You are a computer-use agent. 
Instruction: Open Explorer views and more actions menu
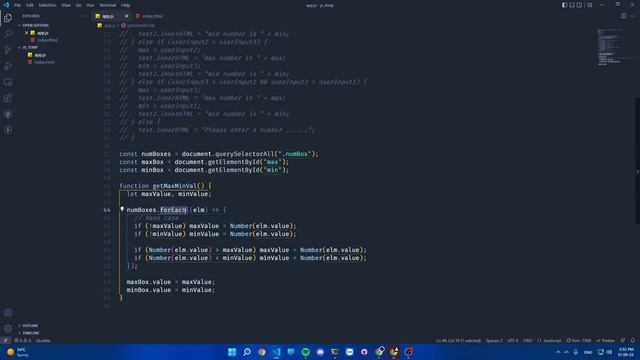tap(84, 16)
